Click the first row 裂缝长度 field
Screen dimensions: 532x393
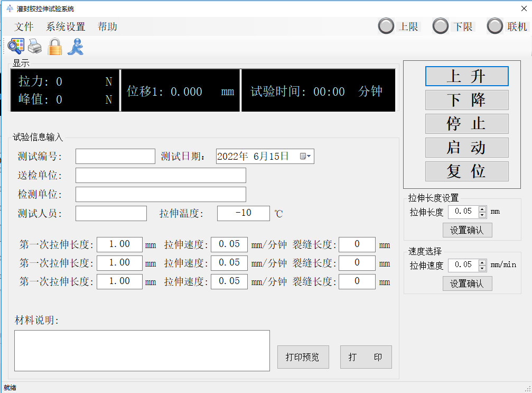357,244
